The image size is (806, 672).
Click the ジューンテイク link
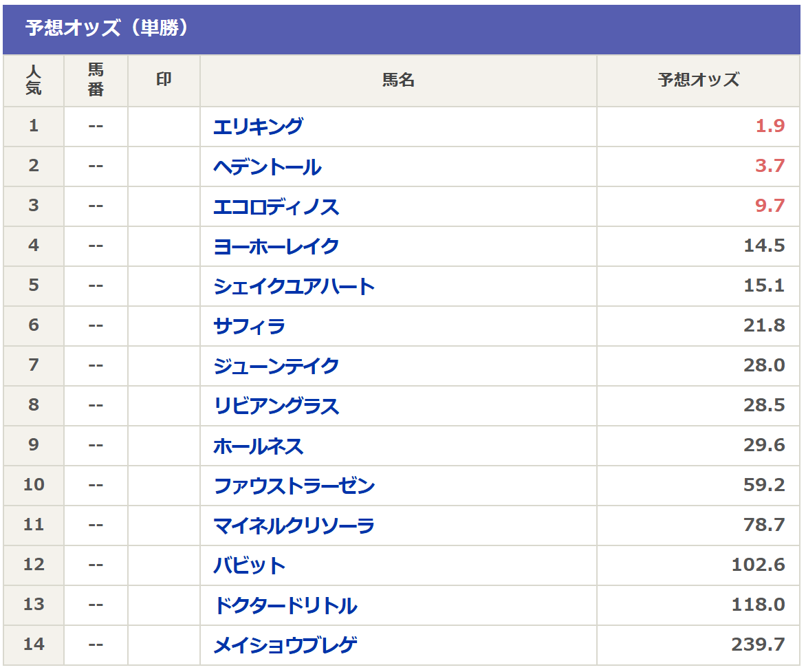pos(276,366)
